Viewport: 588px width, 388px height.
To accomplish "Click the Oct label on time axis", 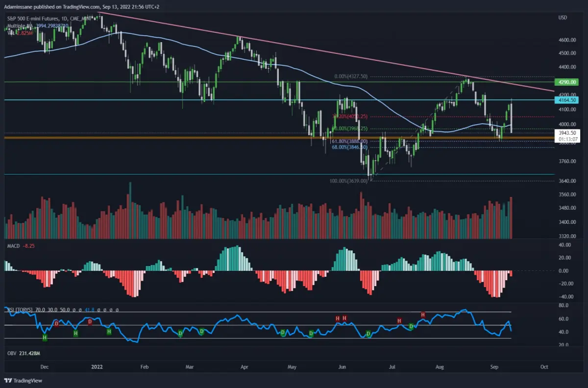I will (543, 366).
